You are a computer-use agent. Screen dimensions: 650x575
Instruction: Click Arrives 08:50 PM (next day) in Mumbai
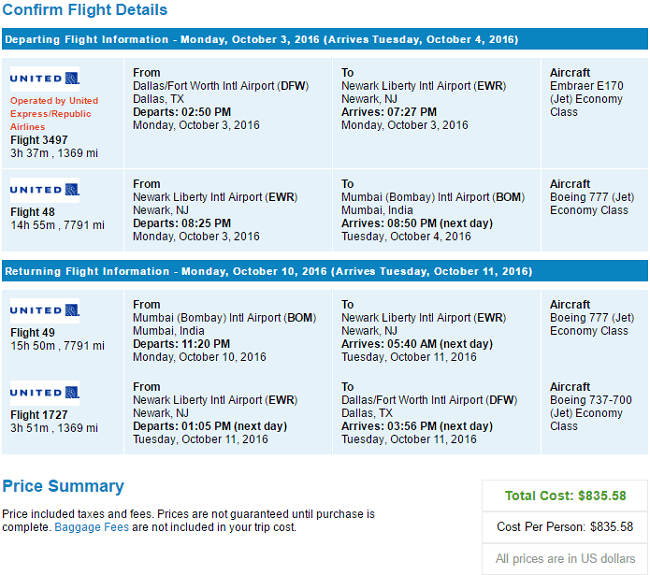[x=417, y=223]
